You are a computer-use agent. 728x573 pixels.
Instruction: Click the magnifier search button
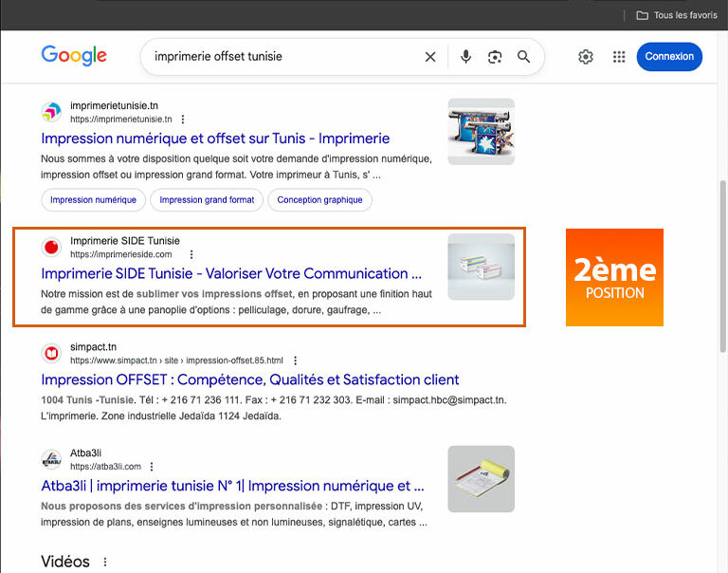click(523, 57)
